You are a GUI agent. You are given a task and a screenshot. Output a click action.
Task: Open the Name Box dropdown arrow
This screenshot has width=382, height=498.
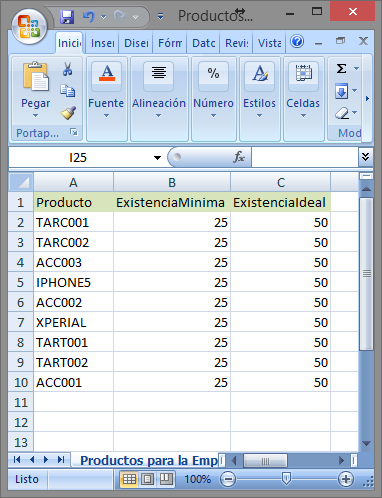point(157,158)
